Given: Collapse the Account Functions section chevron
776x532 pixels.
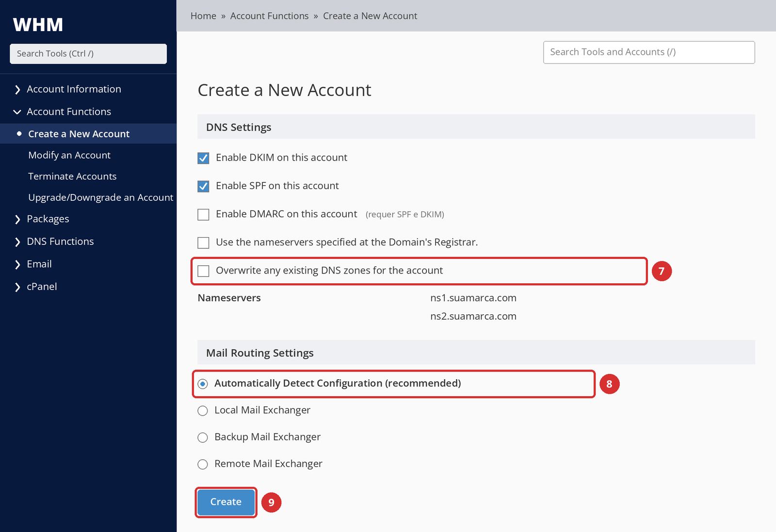Looking at the screenshot, I should click(x=17, y=112).
